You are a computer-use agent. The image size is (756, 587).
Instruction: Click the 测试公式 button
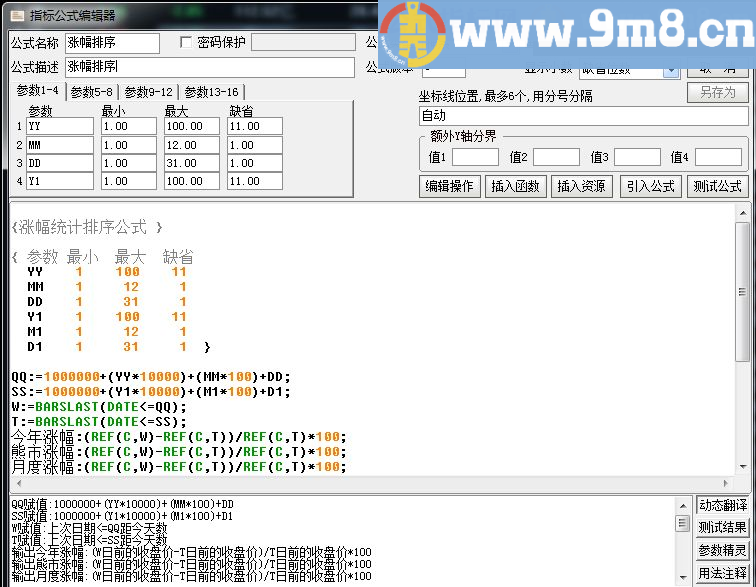717,186
